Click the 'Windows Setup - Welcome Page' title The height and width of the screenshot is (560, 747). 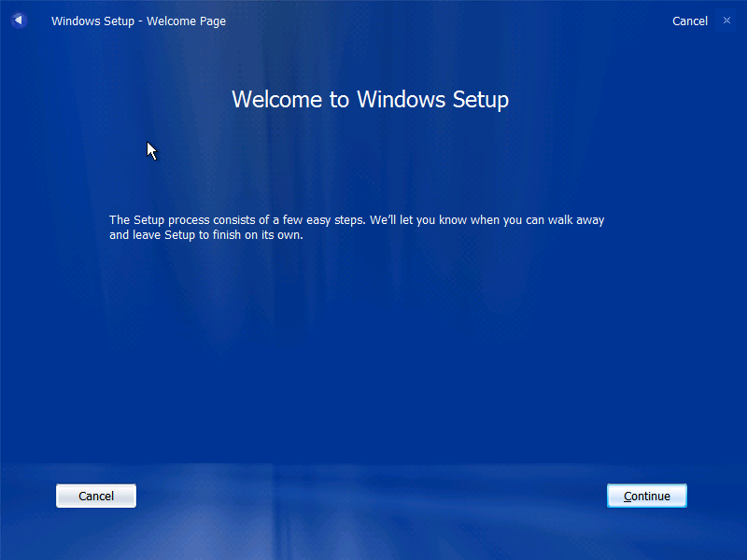coord(138,21)
